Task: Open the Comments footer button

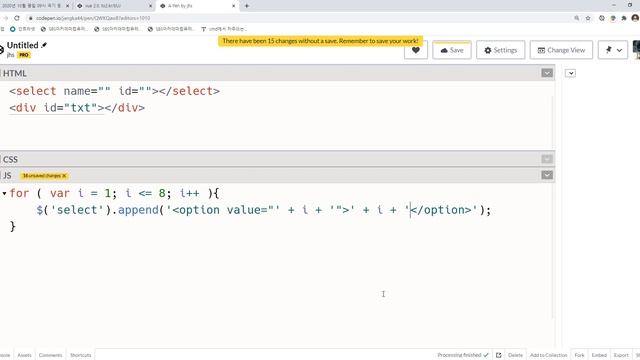Action: [51, 355]
